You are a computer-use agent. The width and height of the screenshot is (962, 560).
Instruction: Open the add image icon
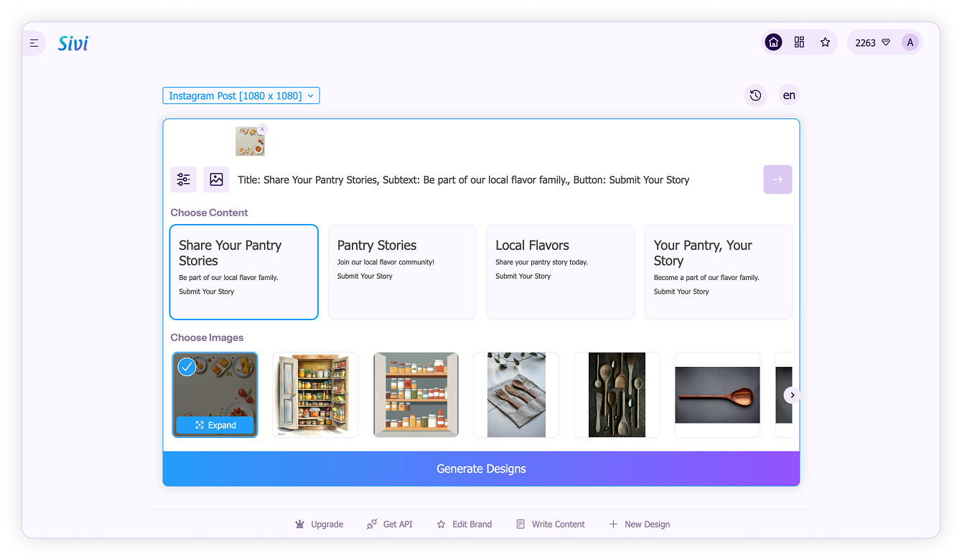216,179
